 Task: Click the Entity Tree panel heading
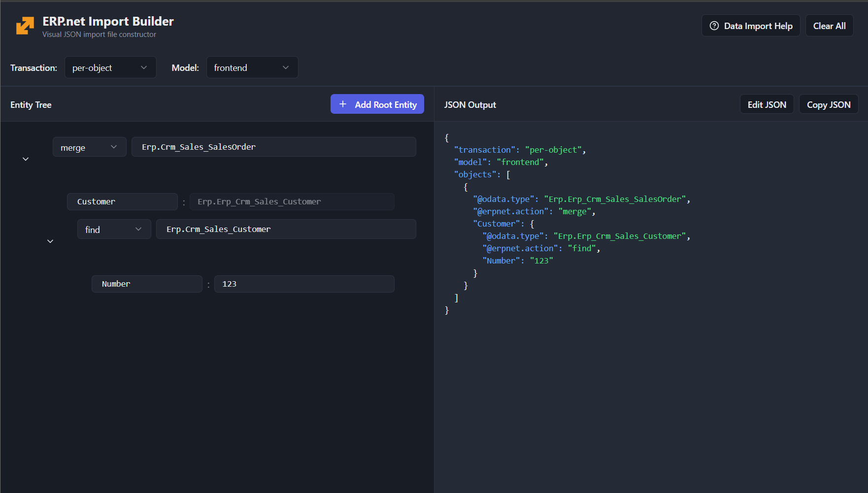[x=31, y=104]
